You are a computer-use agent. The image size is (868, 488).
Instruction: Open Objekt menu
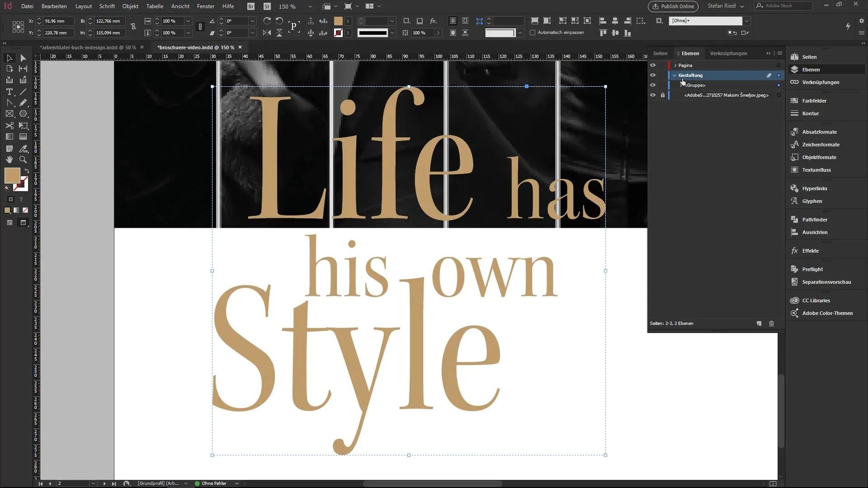coord(130,6)
